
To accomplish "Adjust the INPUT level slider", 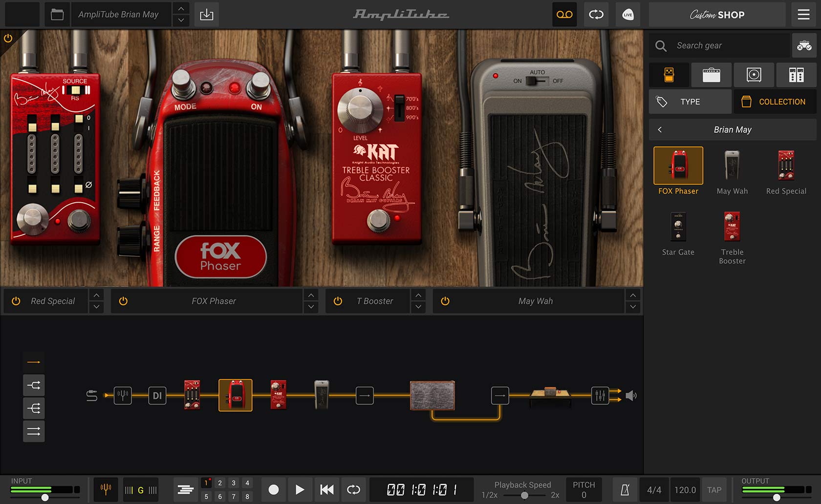I will pyautogui.click(x=45, y=497).
